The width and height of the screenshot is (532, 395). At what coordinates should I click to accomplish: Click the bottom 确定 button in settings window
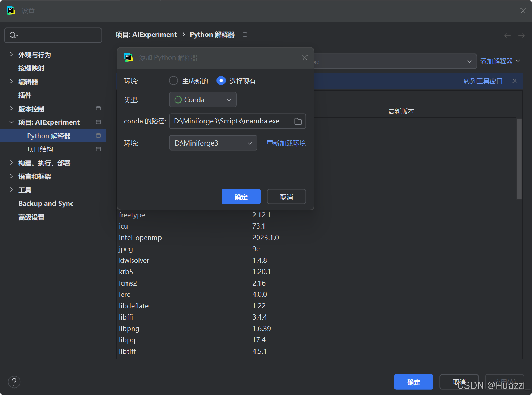click(x=413, y=382)
